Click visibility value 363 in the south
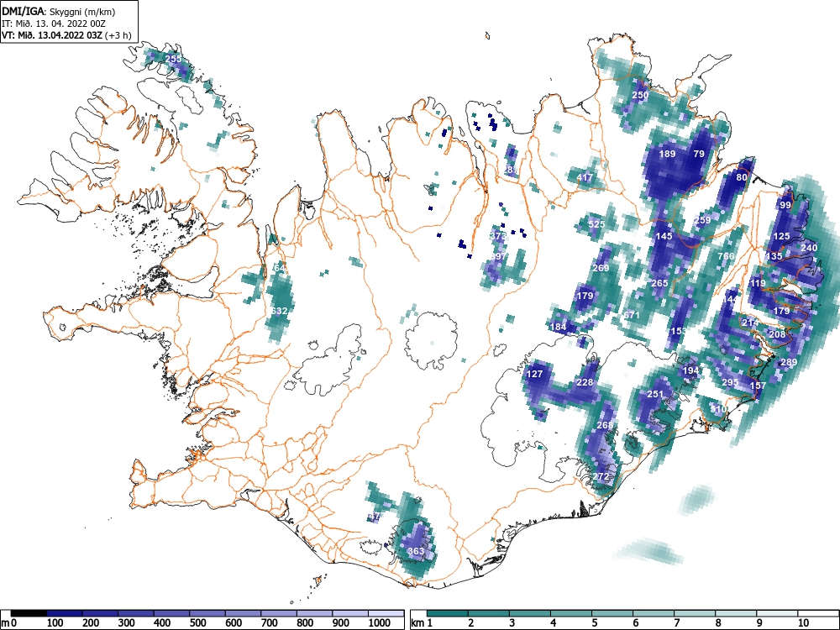Viewport: 840px width, 630px height. click(x=416, y=551)
